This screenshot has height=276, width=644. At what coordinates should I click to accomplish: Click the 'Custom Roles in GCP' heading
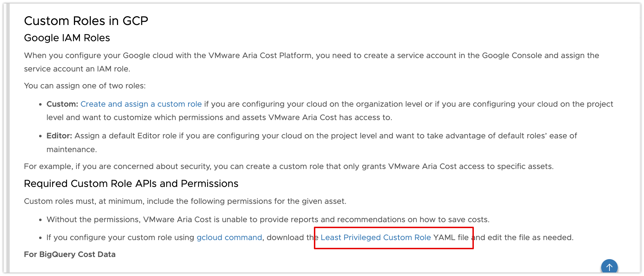pyautogui.click(x=86, y=21)
